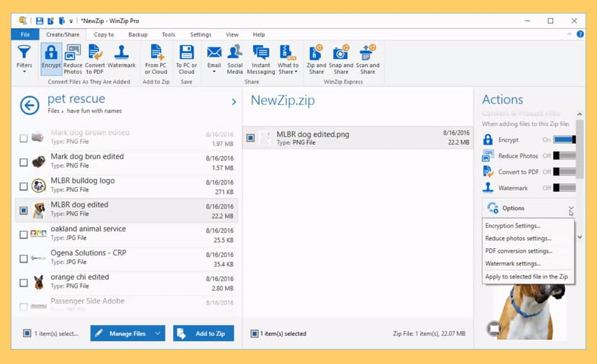The width and height of the screenshot is (597, 364).
Task: Click the Convert to PDF ribbon icon
Action: coord(95,60)
